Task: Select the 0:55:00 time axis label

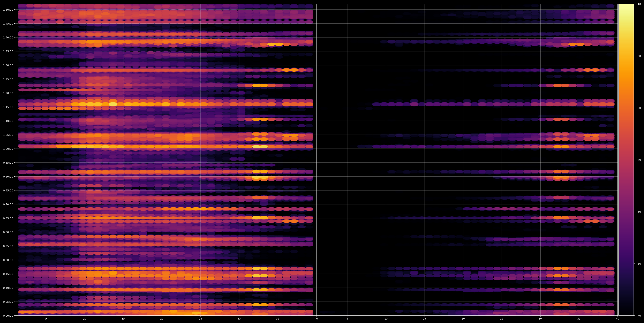Action: coord(8,163)
